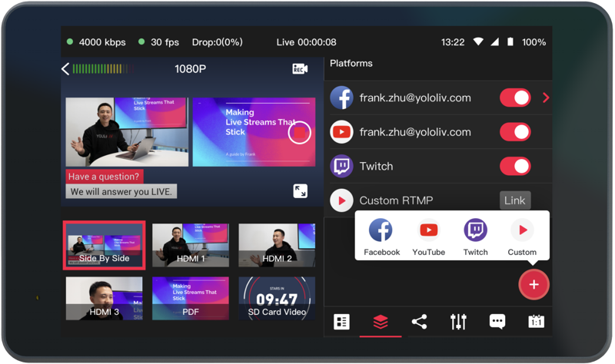Image resolution: width=615 pixels, height=364 pixels.
Task: Open the audio mixer sliders tab
Action: (x=458, y=322)
